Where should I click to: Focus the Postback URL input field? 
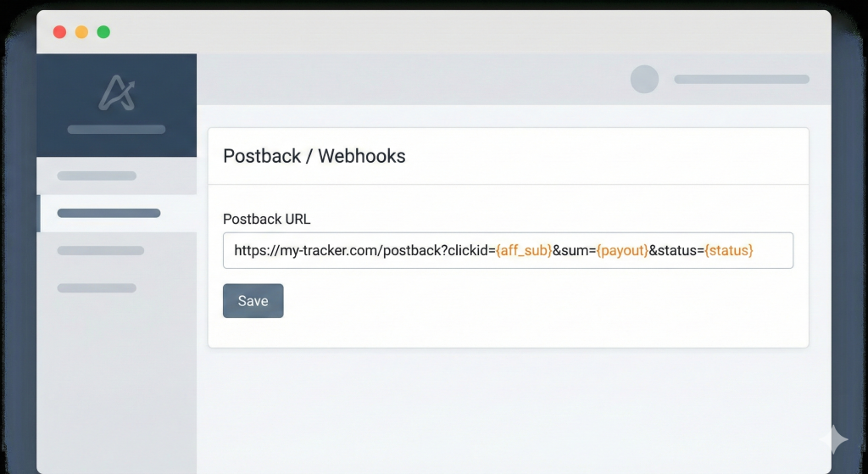[507, 251]
